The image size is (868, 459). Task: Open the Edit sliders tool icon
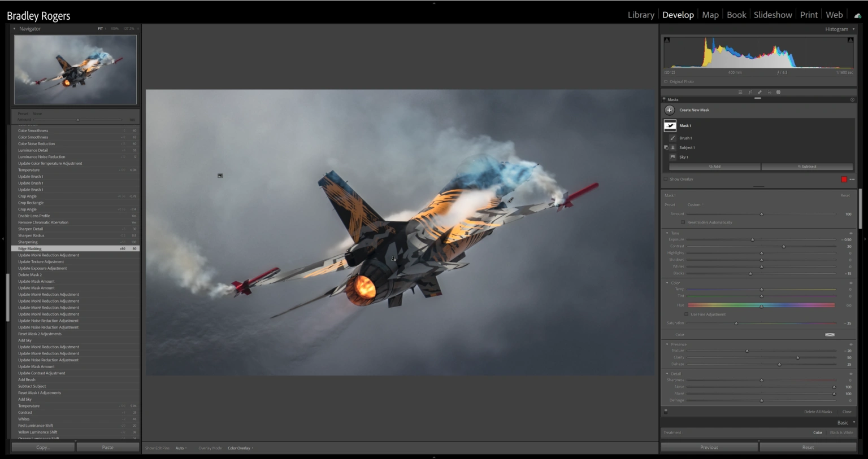[740, 92]
